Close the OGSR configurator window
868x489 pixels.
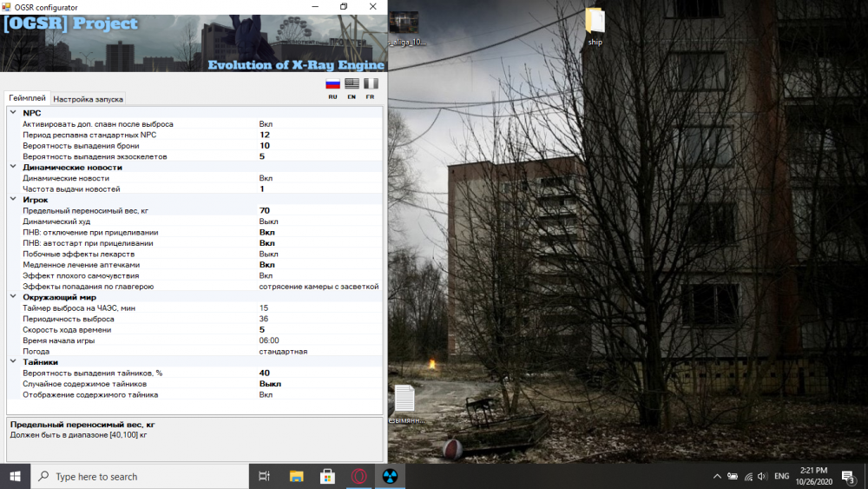coord(372,7)
